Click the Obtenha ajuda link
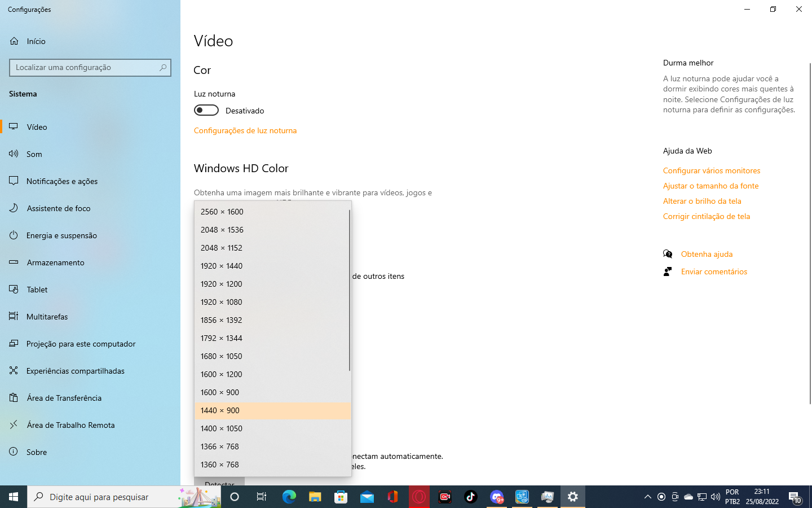Image resolution: width=812 pixels, height=508 pixels. [707, 254]
